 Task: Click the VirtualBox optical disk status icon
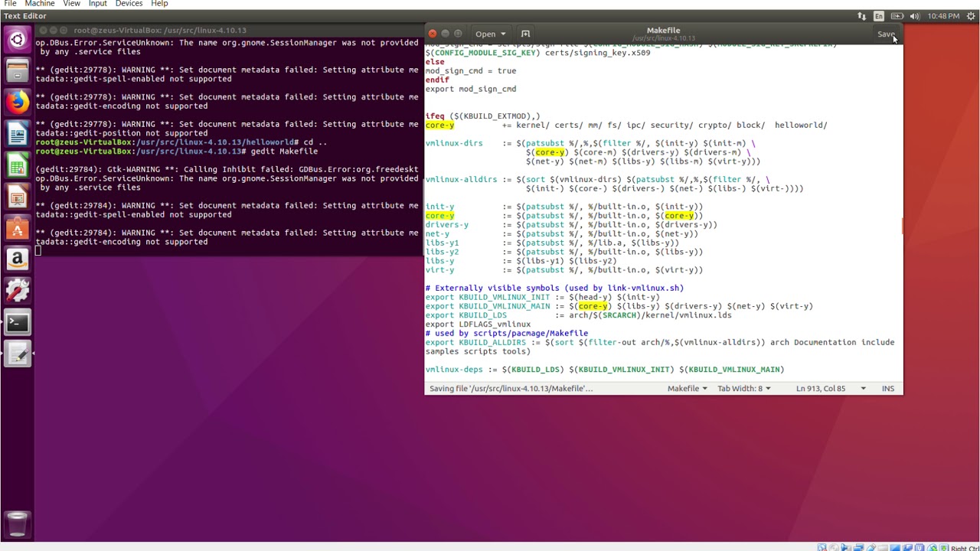pos(834,548)
